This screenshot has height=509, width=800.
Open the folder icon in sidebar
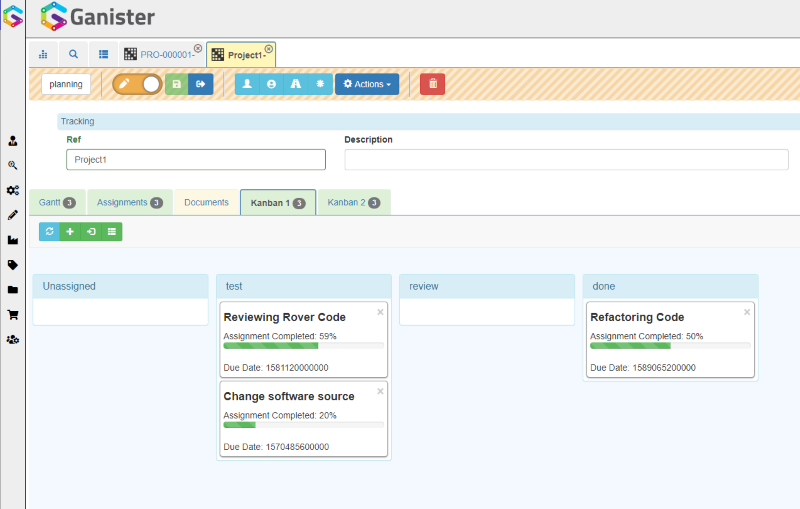tap(13, 290)
